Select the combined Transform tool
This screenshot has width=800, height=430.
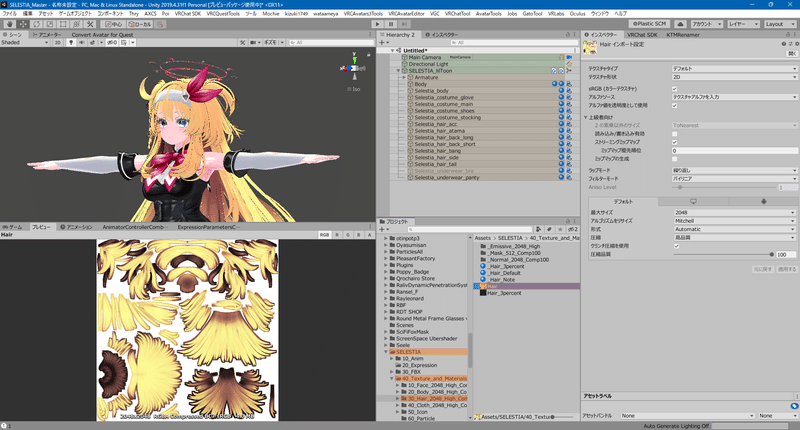click(x=76, y=24)
